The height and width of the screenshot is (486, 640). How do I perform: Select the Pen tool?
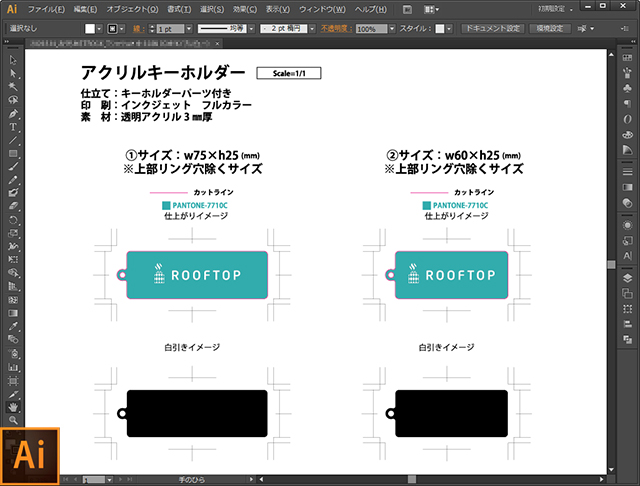point(13,113)
